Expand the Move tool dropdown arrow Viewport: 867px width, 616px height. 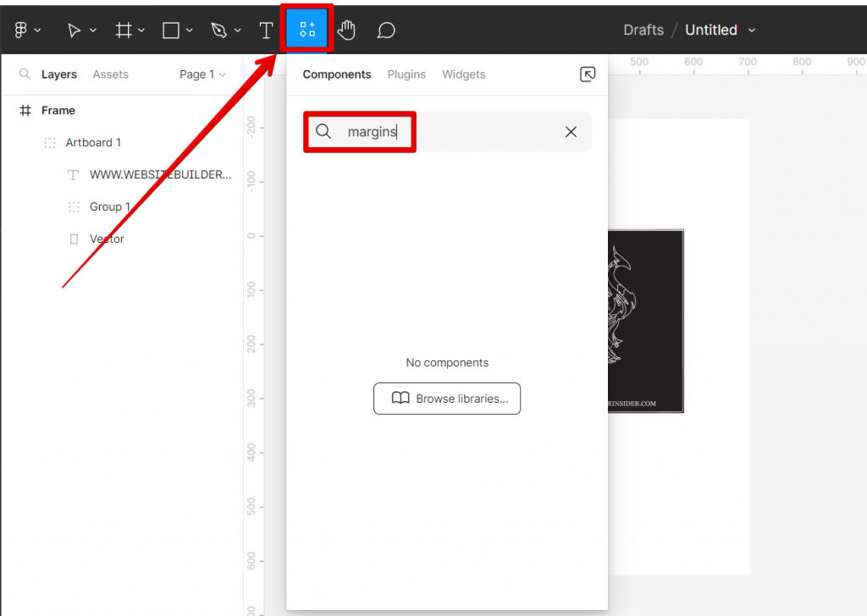[93, 30]
